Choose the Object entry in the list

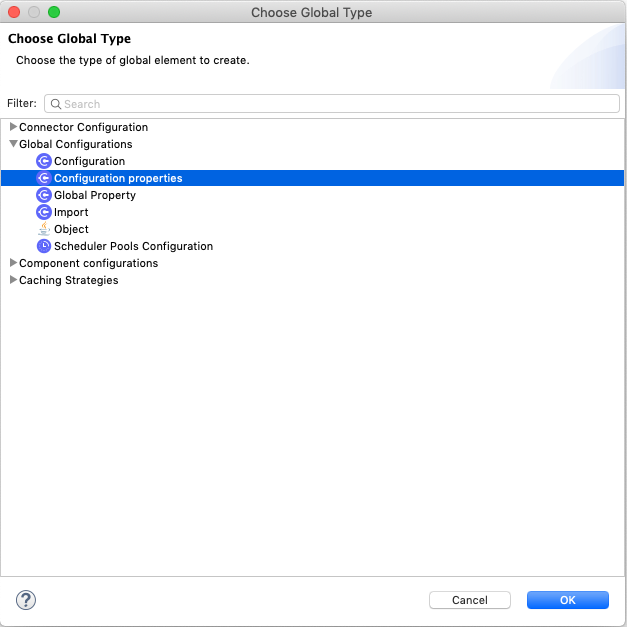71,229
